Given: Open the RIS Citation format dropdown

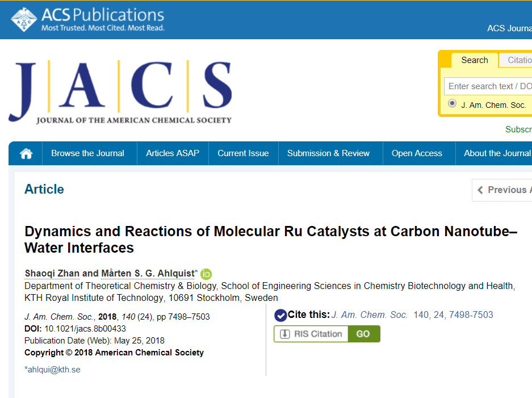Looking at the screenshot, I should [x=311, y=334].
